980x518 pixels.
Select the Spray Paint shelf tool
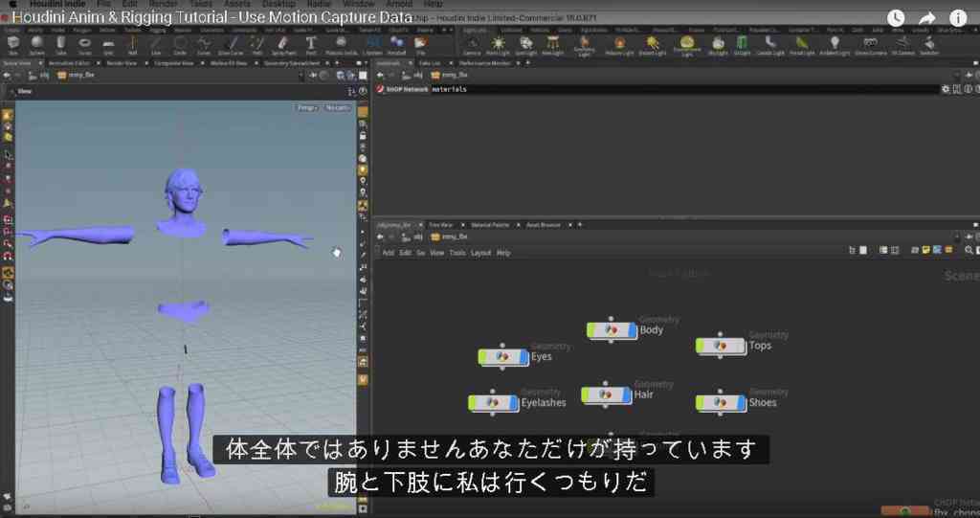pyautogui.click(x=282, y=44)
